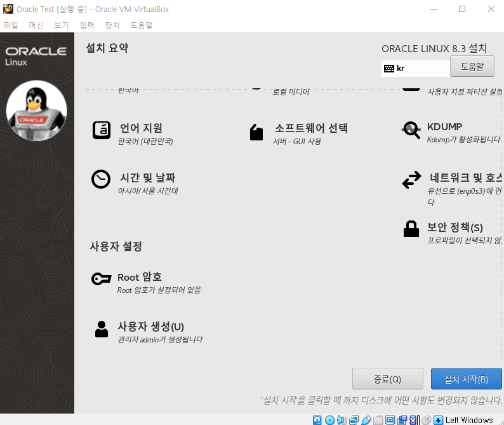The height and width of the screenshot is (425, 504).
Task: Open the 언어 지원 language support icon
Action: 102,130
